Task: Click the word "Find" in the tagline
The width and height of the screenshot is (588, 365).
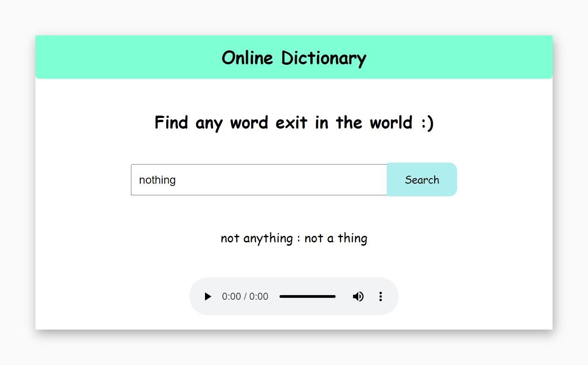Action: pos(171,123)
